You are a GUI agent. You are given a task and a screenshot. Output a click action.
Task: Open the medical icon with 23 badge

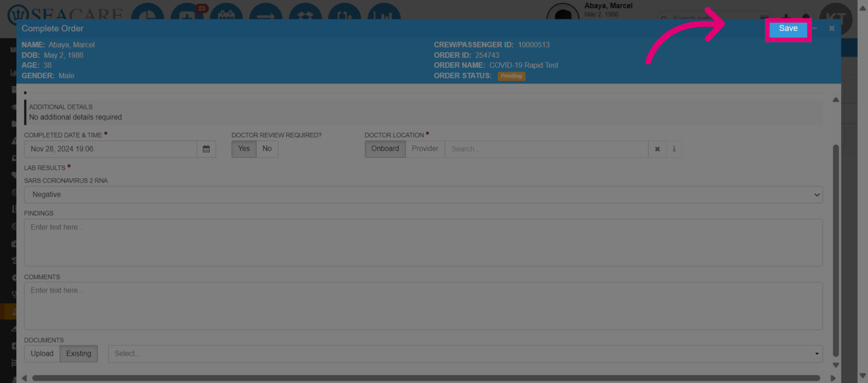click(x=187, y=12)
